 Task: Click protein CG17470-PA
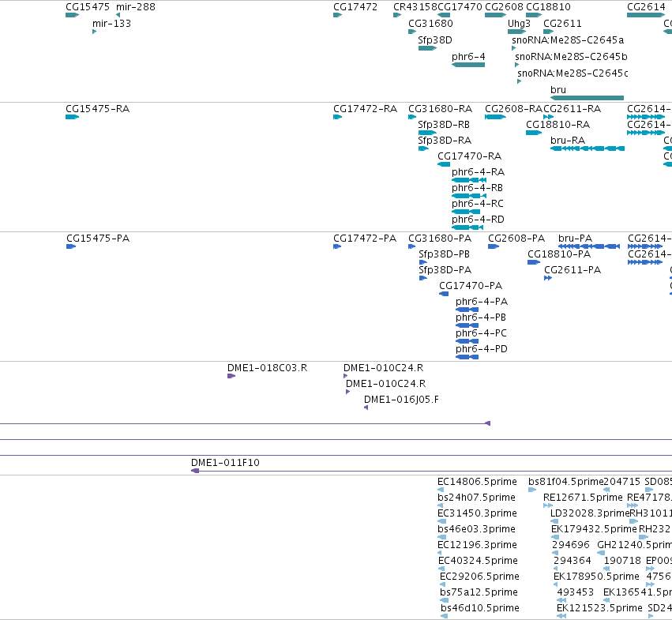click(444, 294)
